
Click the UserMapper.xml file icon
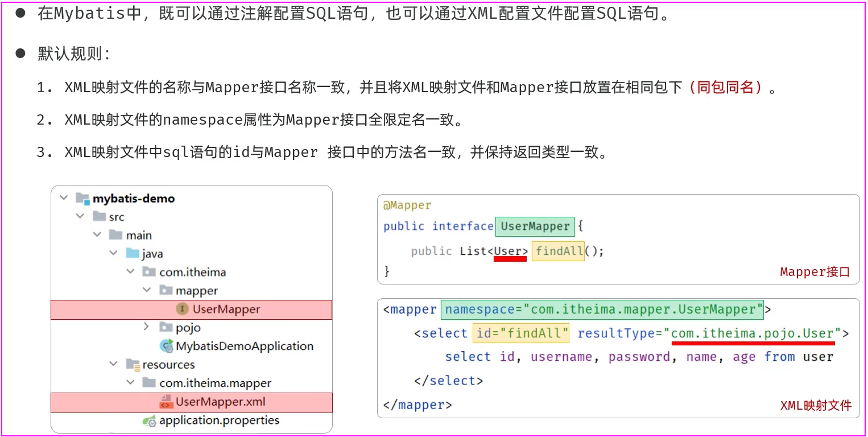tap(166, 402)
